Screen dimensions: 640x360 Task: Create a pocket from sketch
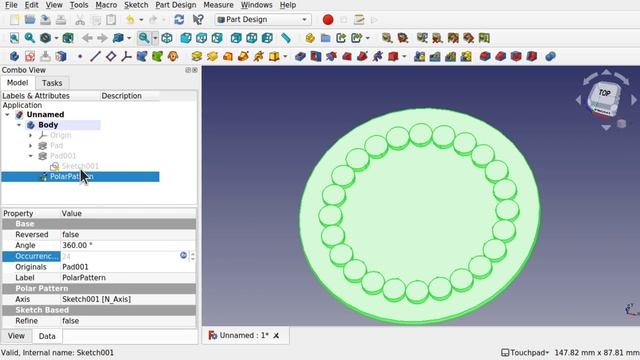[x=300, y=56]
